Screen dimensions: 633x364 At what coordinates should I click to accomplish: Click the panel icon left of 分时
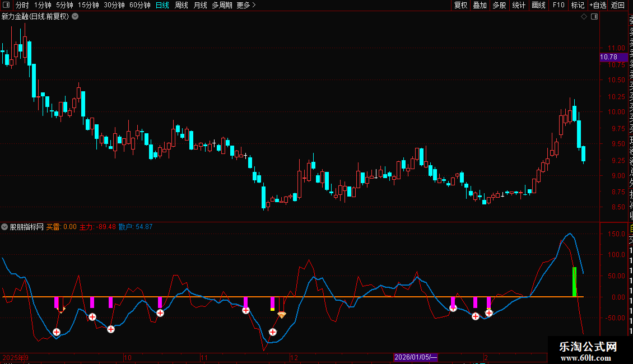pos(6,5)
